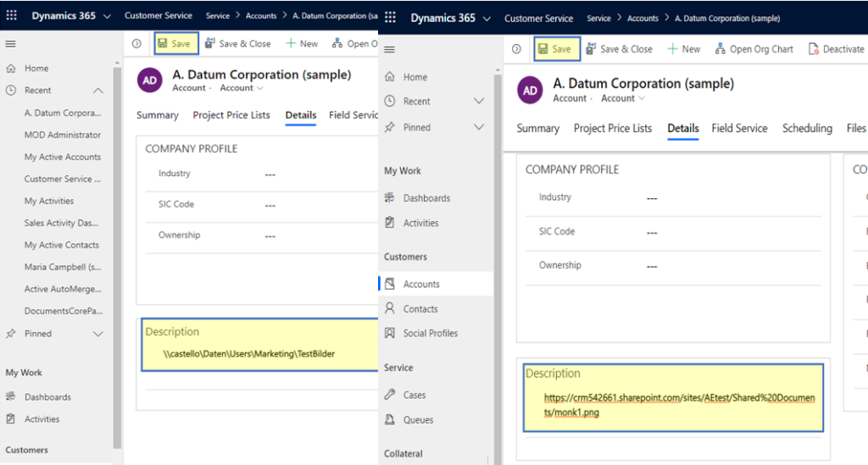Click the Home icon in left window
The image size is (868, 465).
coord(10,68)
